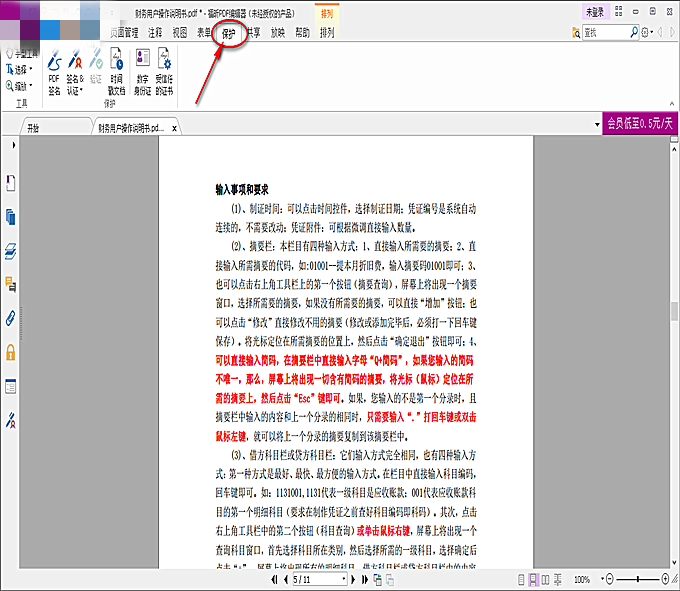The image size is (680, 591).
Task: Toggle facing pages view in status bar
Action: [x=545, y=579]
